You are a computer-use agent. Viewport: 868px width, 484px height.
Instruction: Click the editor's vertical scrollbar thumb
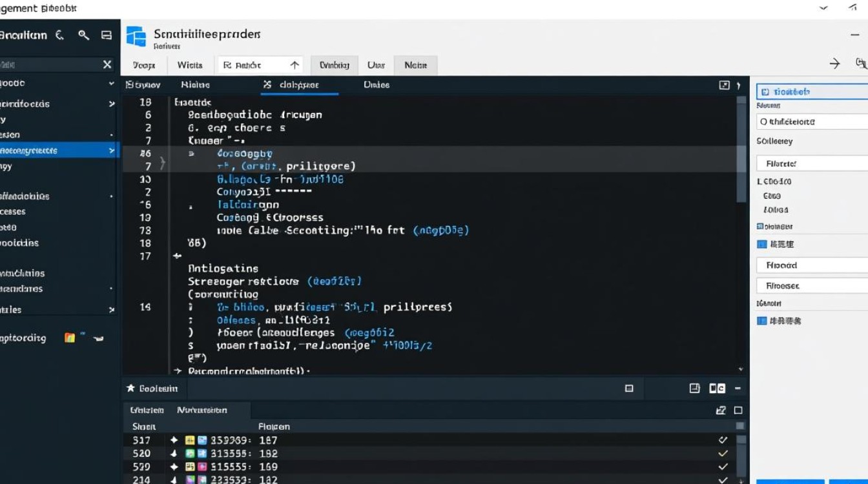(x=740, y=148)
